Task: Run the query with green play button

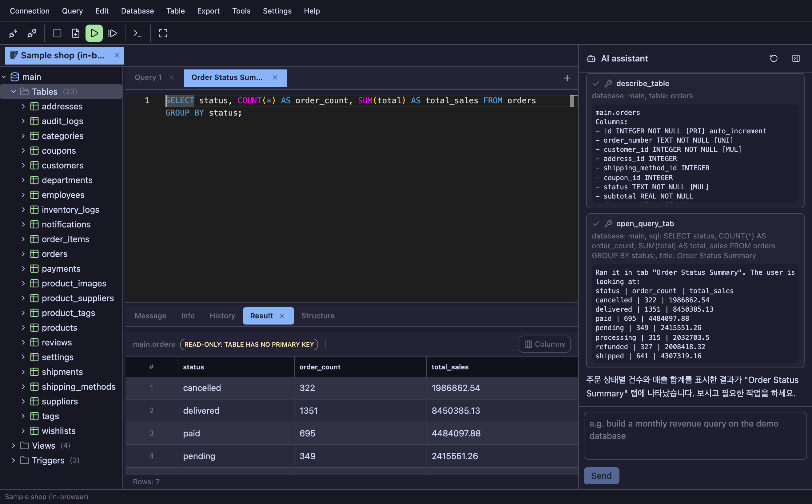Action: point(94,33)
